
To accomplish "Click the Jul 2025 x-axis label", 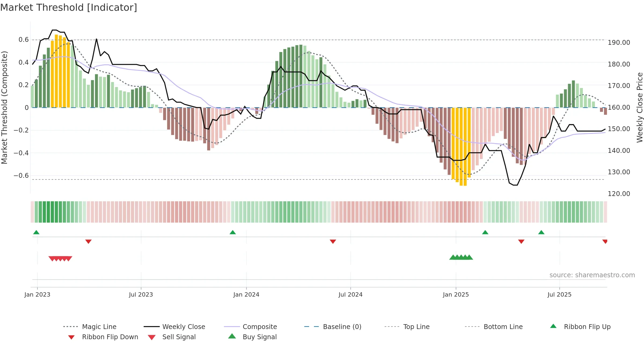I will (x=559, y=294).
